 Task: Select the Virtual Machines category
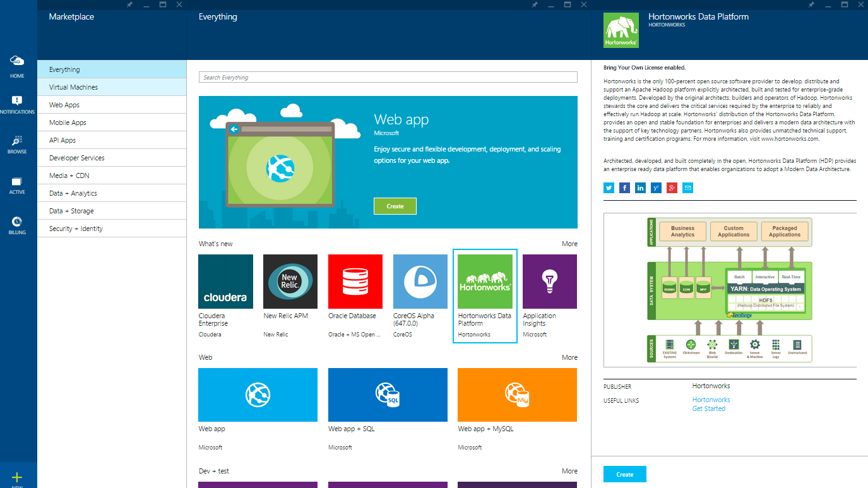pos(73,87)
